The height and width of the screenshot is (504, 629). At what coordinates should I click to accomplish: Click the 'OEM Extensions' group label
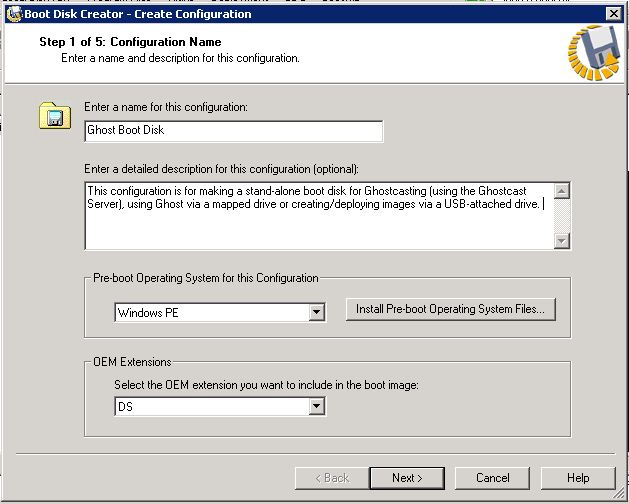pos(132,362)
